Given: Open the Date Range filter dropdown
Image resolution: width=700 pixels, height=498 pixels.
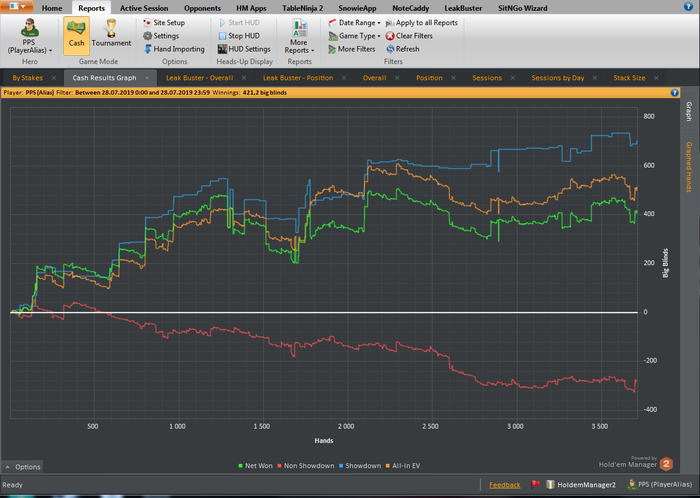Looking at the screenshot, I should (x=354, y=22).
